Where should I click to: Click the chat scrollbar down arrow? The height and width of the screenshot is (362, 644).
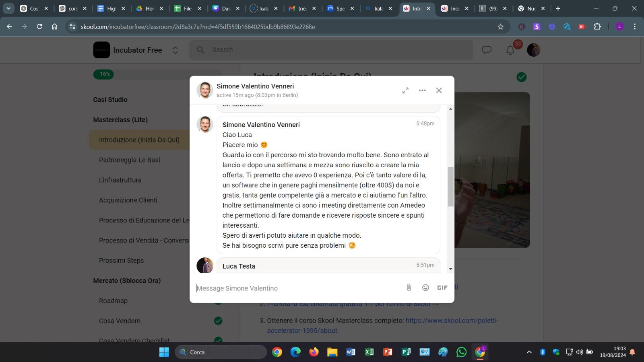click(x=451, y=269)
